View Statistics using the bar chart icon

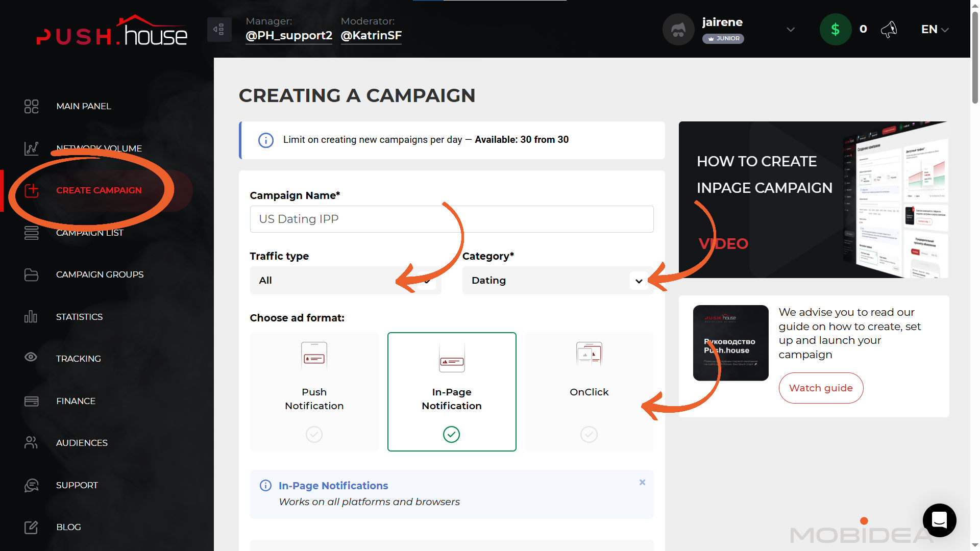click(31, 316)
